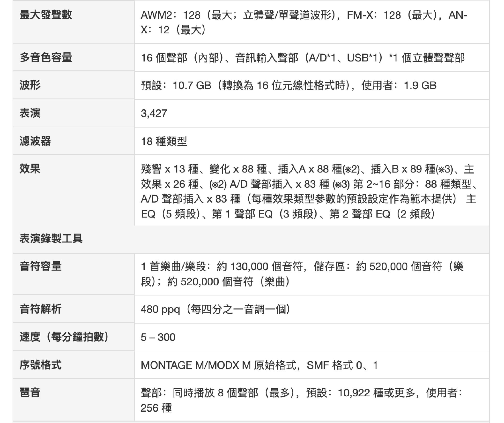The width and height of the screenshot is (504, 423).
Task: Click the 18 種類型 filter value
Action: [x=164, y=141]
